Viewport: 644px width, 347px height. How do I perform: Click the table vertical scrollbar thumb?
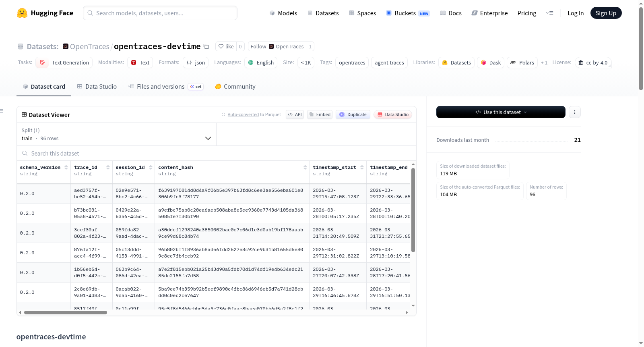pyautogui.click(x=413, y=210)
